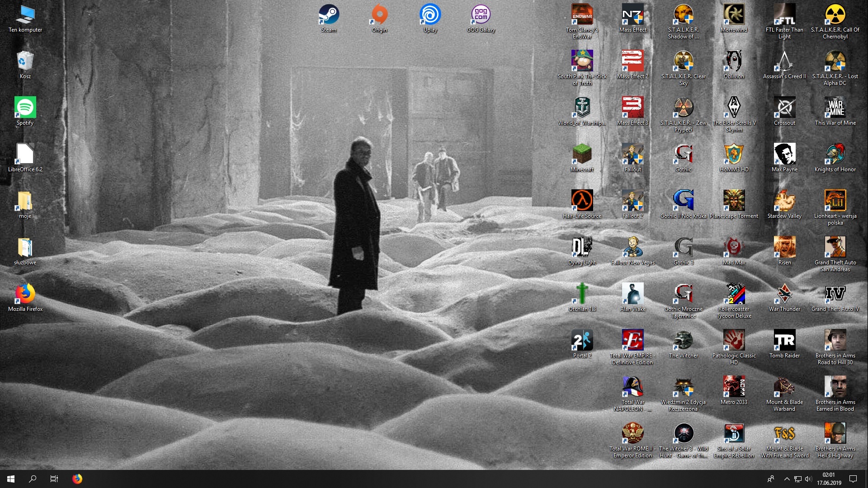Open the volume control in tray
The image size is (868, 488).
[808, 479]
